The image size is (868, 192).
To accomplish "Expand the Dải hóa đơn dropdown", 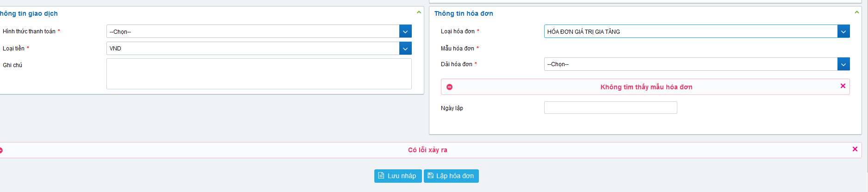I will (x=843, y=64).
